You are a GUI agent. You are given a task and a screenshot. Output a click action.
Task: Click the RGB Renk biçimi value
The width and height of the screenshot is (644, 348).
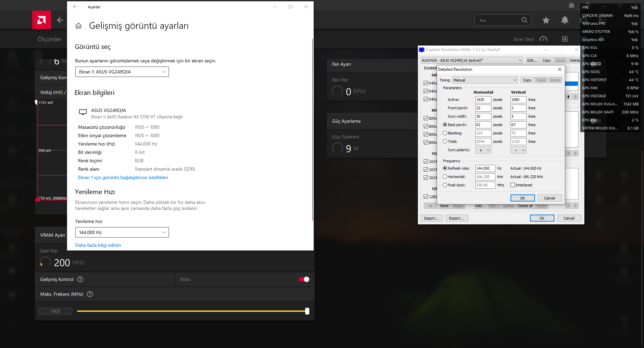tap(139, 161)
